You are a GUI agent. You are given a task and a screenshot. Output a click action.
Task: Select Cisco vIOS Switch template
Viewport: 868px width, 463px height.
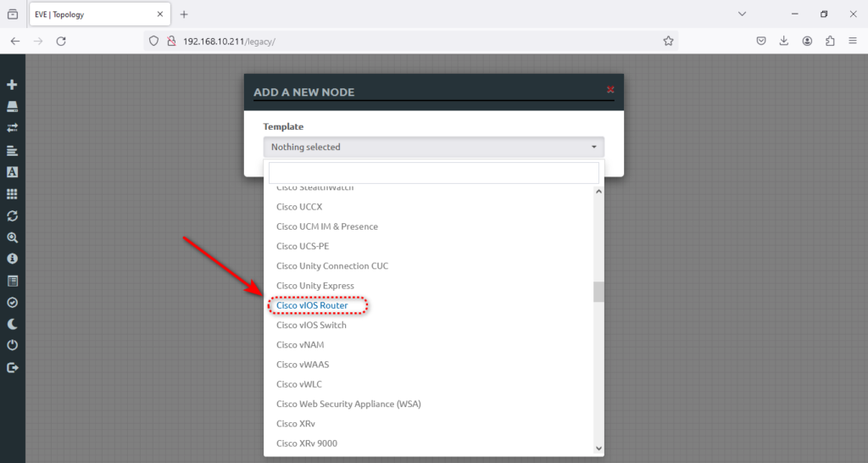(311, 325)
